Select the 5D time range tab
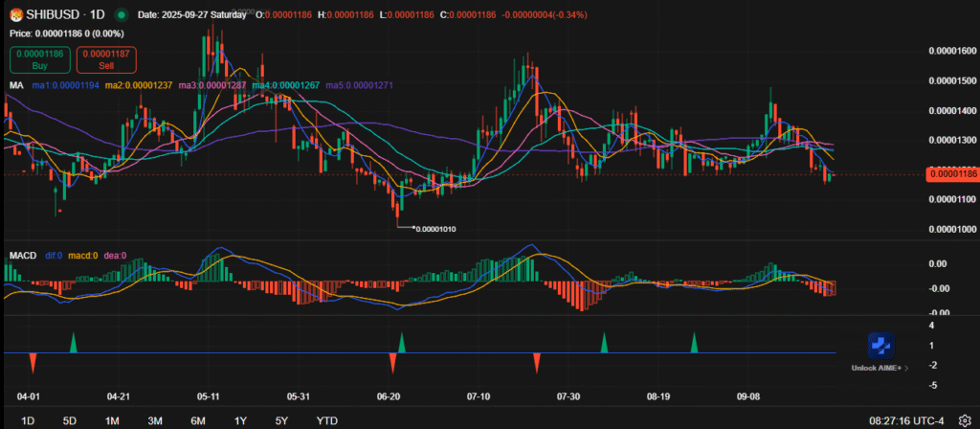Screen dimensions: 980x429 pos(69,421)
